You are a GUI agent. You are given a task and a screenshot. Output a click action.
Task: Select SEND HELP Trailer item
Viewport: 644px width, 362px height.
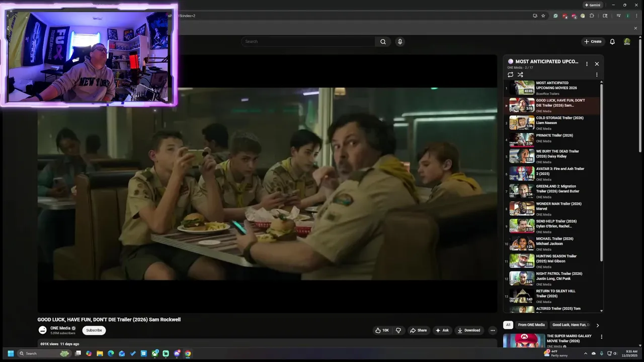(551, 226)
